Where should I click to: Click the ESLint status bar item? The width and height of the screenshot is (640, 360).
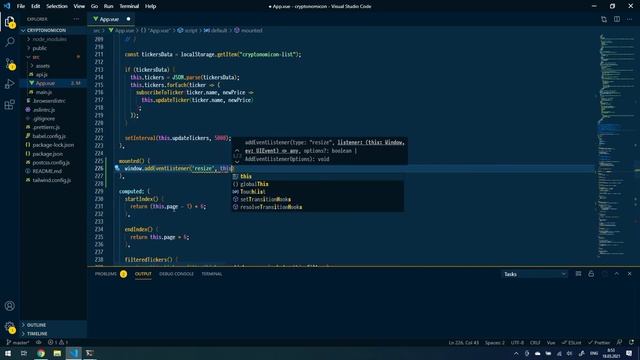pos(571,342)
